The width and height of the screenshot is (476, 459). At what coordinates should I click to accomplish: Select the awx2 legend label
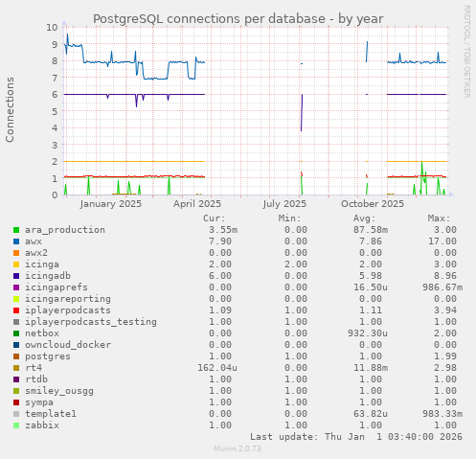(x=36, y=253)
